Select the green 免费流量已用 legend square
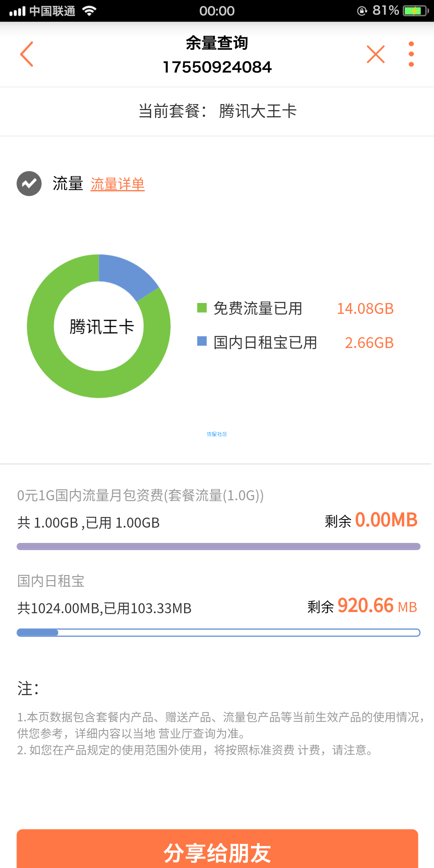The height and width of the screenshot is (868, 434). [202, 308]
